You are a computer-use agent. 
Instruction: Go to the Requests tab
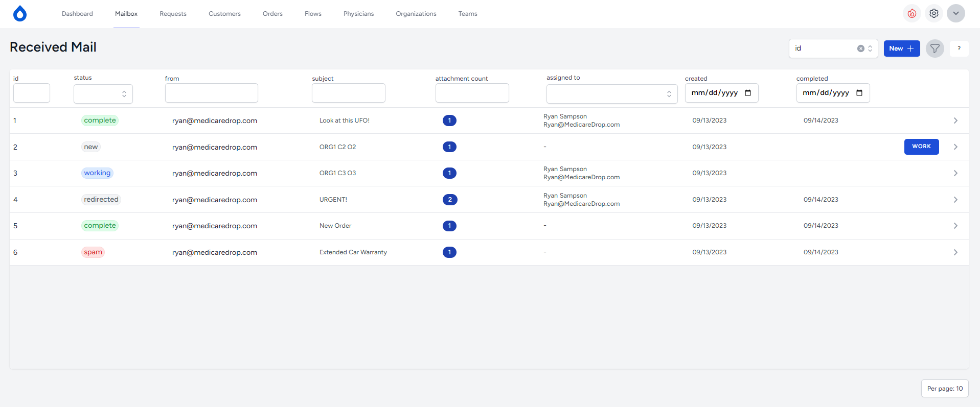(x=173, y=14)
